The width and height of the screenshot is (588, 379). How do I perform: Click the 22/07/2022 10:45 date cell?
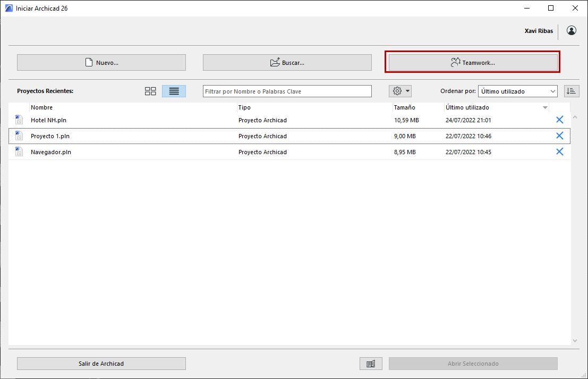point(468,152)
